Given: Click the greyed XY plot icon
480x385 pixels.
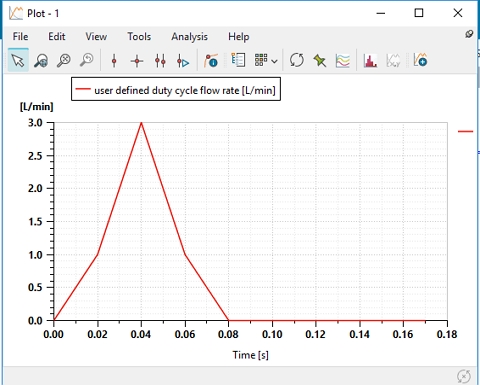Looking at the screenshot, I should pos(393,60).
